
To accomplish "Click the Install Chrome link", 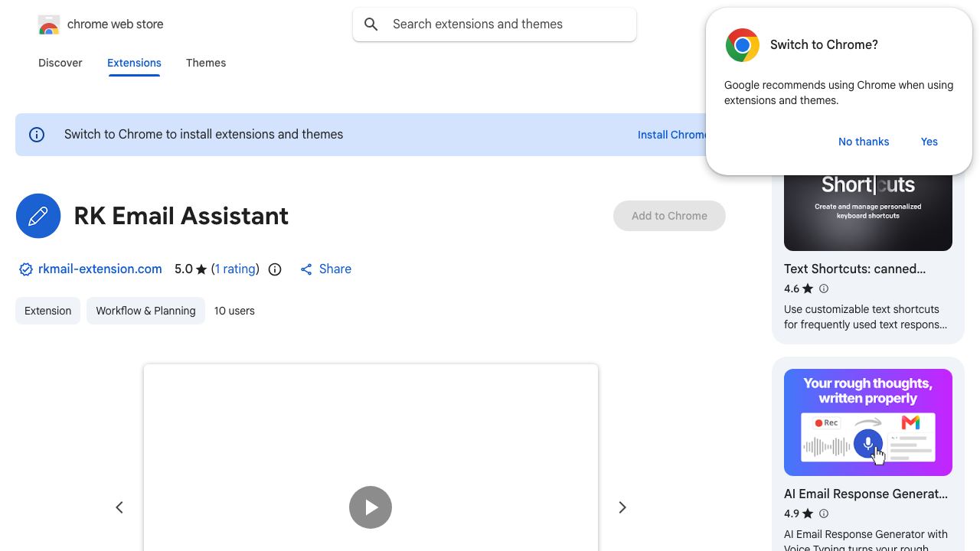I will click(672, 135).
